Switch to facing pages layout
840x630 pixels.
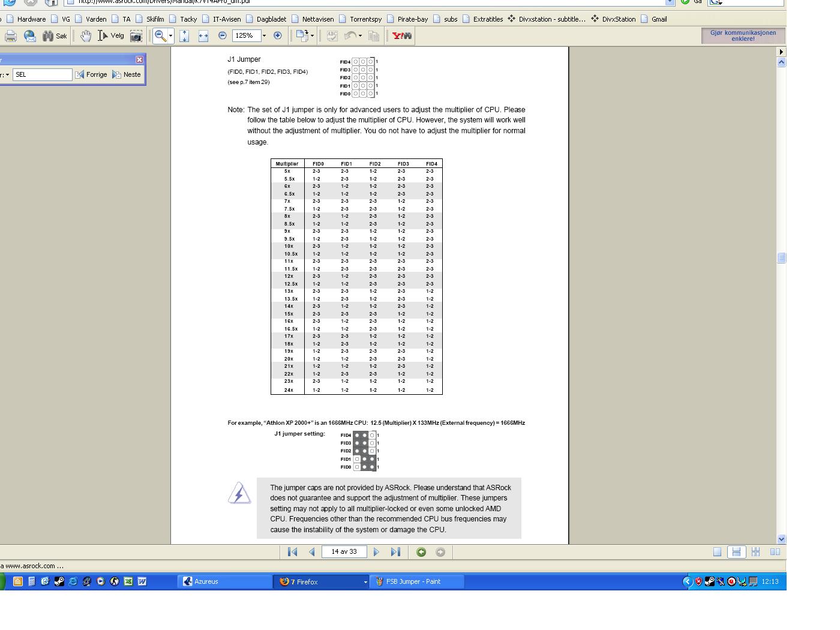(x=775, y=552)
